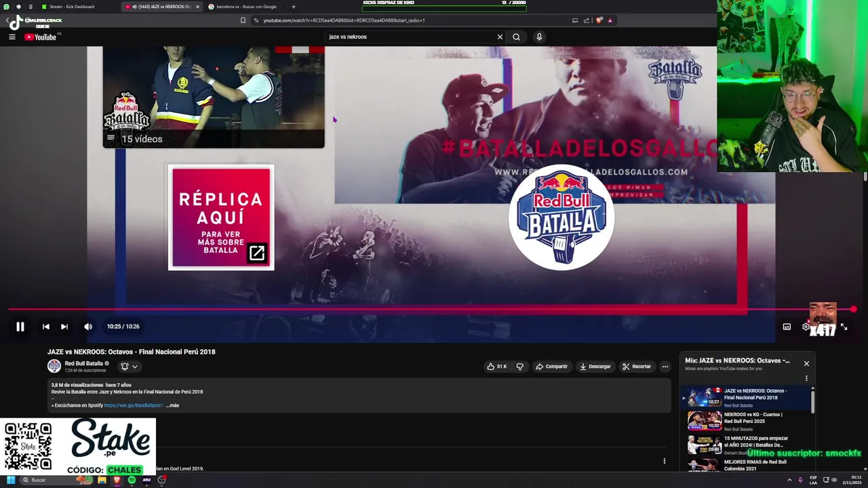Open more actions menu beside Recortar
Viewport: 868px width, 488px height.
(665, 367)
